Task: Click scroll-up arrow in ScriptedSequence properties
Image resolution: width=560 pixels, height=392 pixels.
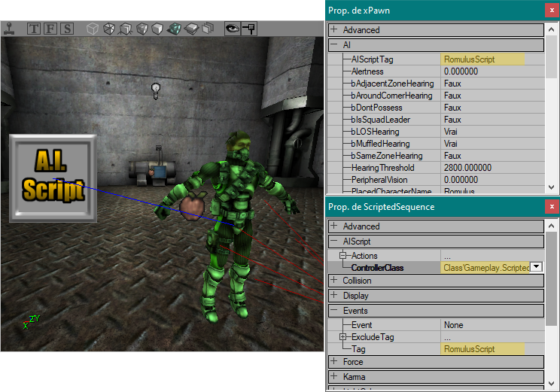Action: pos(552,226)
